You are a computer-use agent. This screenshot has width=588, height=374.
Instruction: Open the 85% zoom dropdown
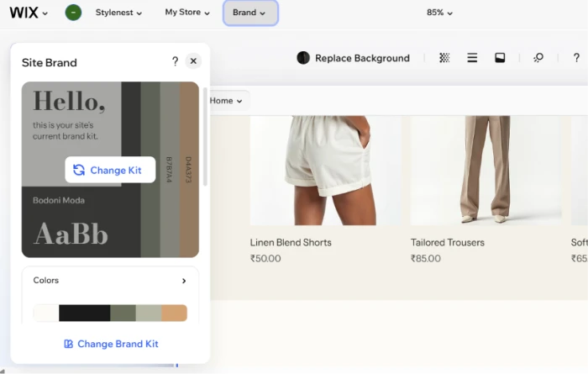[x=439, y=13]
